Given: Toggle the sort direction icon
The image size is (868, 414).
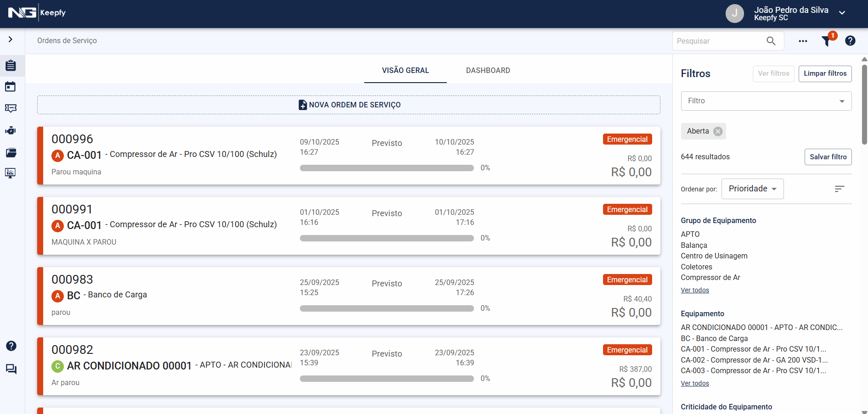Looking at the screenshot, I should 839,189.
